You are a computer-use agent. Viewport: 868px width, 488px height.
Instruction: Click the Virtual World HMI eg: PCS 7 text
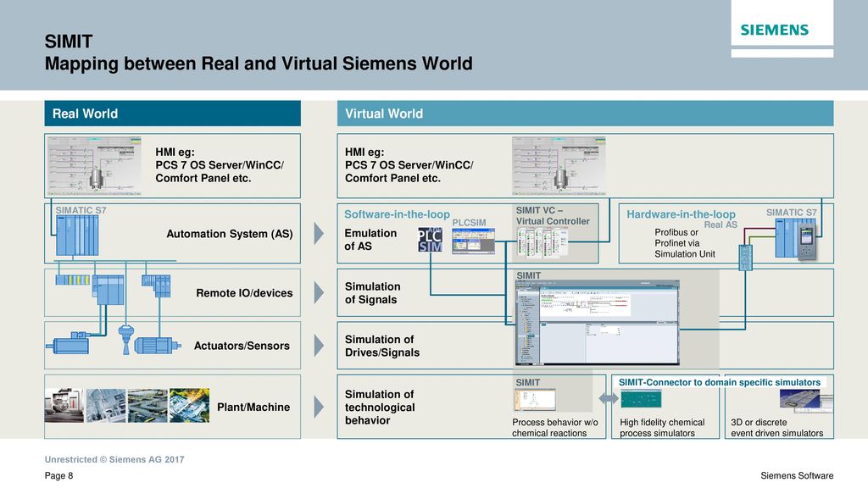point(409,165)
